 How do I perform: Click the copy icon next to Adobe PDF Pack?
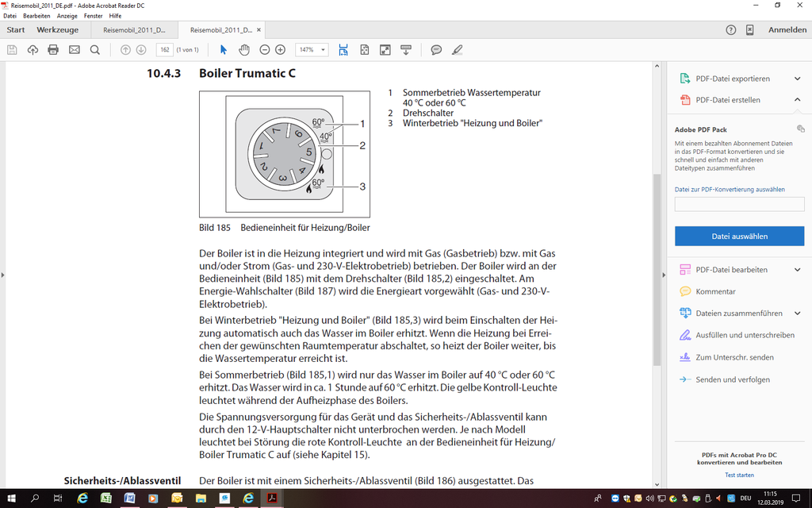[x=800, y=129]
